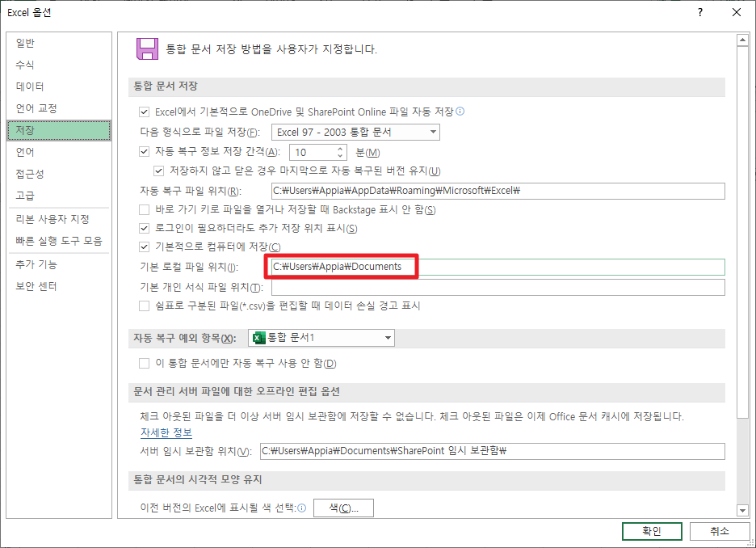
Task: Select 저장 category in left list
Action: coord(59,130)
